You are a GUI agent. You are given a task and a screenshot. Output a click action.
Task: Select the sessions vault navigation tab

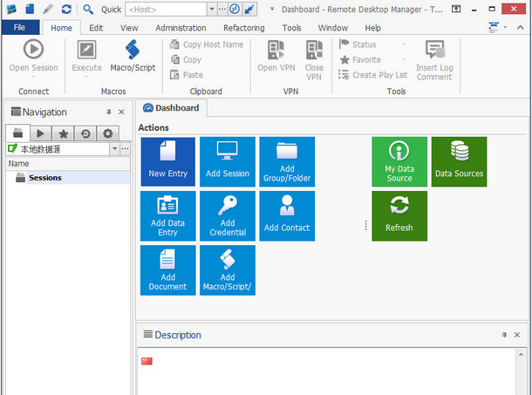(x=17, y=133)
